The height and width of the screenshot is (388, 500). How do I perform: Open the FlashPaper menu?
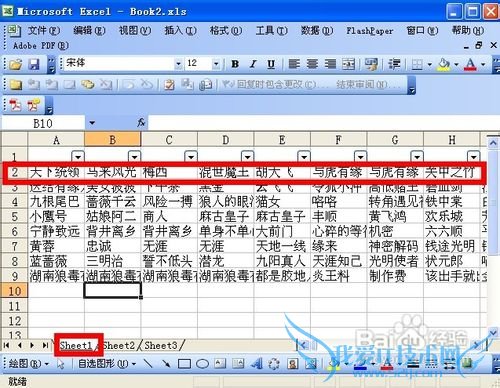tap(370, 31)
